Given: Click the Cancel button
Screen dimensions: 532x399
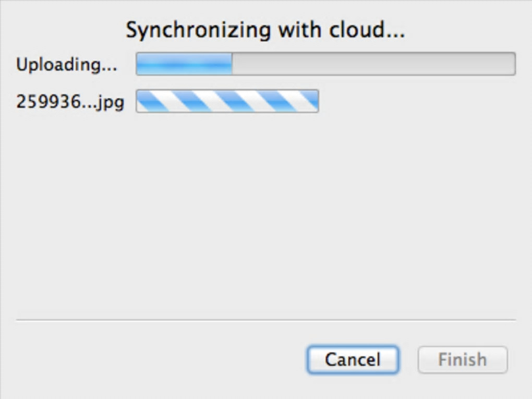Looking at the screenshot, I should coord(353,359).
